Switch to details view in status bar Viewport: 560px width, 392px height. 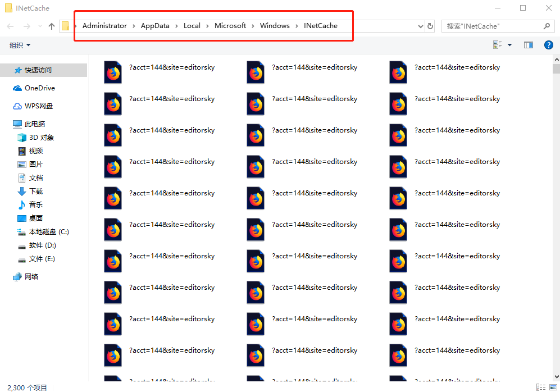541,388
